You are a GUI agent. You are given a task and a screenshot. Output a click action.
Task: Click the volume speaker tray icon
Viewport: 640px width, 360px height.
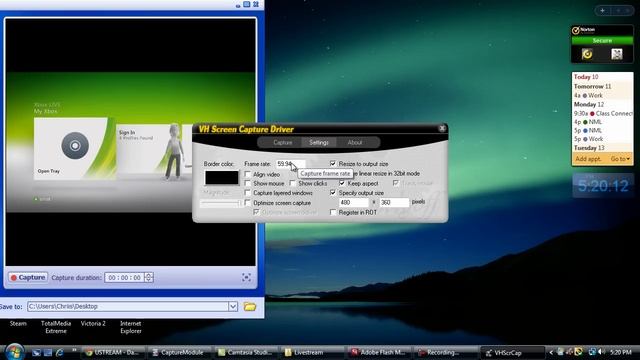coord(601,352)
